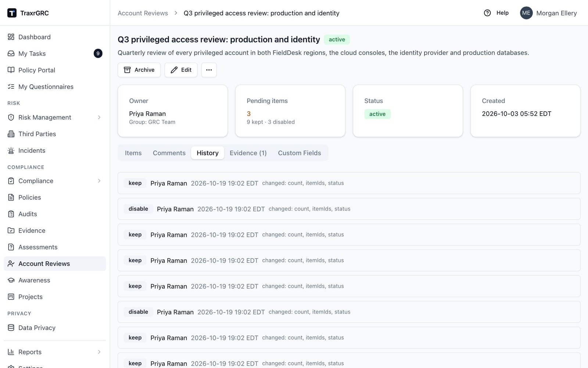This screenshot has height=368, width=588.
Task: Select the History tab
Action: pos(208,153)
